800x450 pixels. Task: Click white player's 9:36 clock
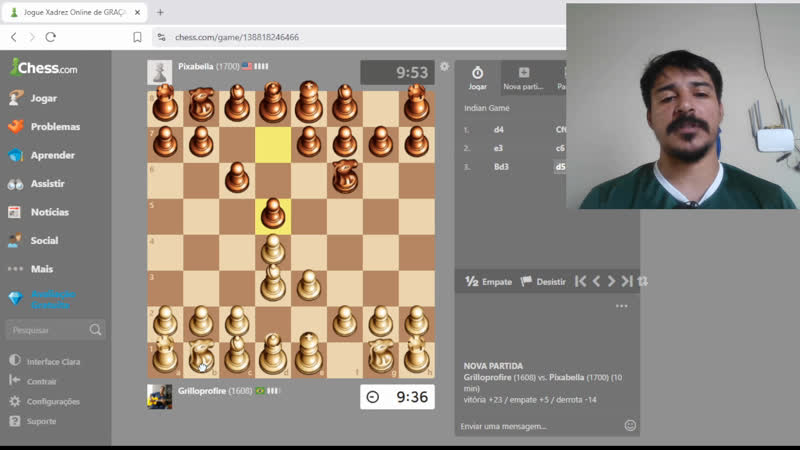397,397
